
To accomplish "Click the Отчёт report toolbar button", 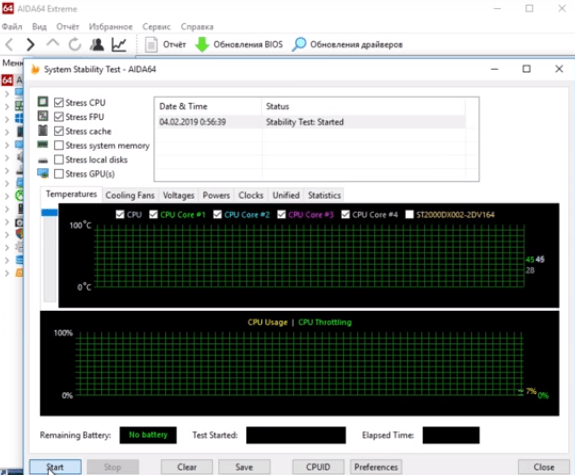I will coord(165,45).
